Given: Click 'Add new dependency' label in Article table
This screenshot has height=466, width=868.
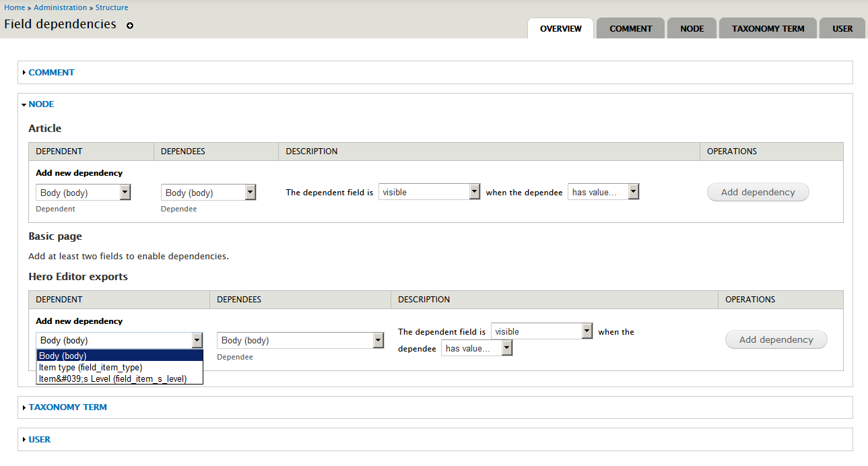Looking at the screenshot, I should tap(79, 173).
